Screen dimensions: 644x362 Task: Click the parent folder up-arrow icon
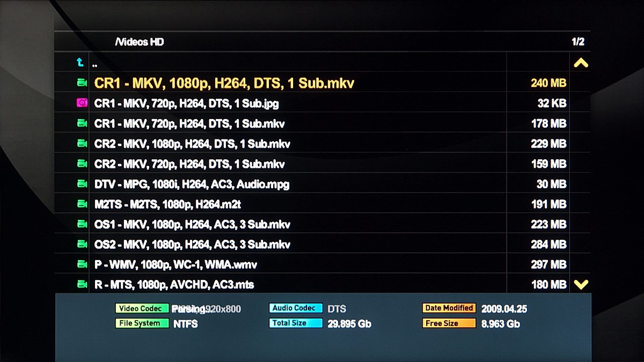(x=80, y=63)
